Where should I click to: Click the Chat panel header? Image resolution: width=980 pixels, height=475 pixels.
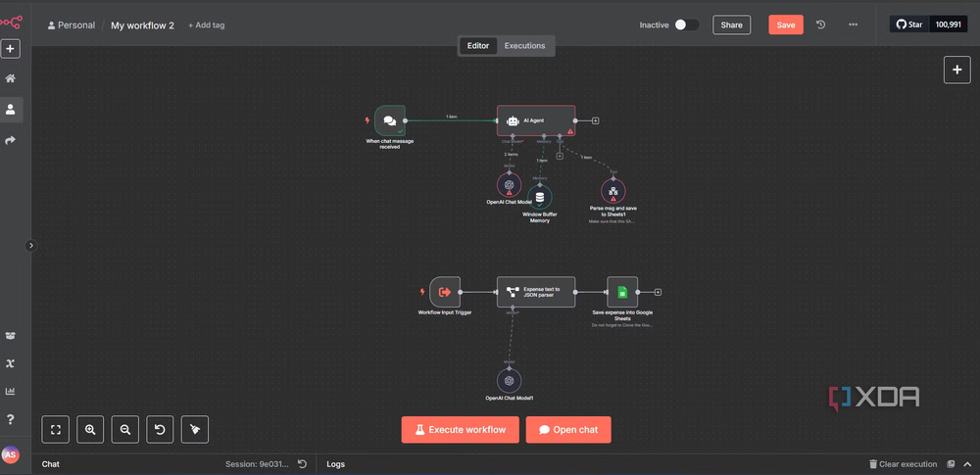(x=51, y=464)
